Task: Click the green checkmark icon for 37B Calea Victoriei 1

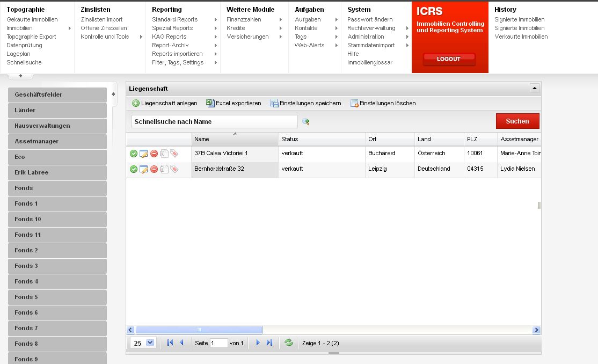Action: (134, 154)
